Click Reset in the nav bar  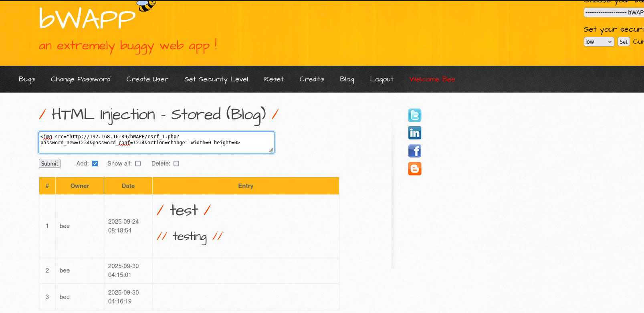coord(274,79)
